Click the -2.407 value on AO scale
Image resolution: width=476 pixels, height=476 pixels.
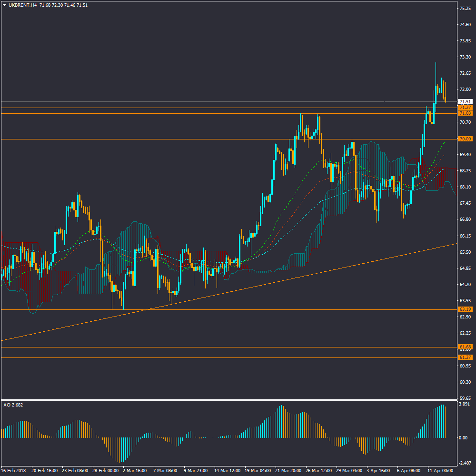coord(465,463)
